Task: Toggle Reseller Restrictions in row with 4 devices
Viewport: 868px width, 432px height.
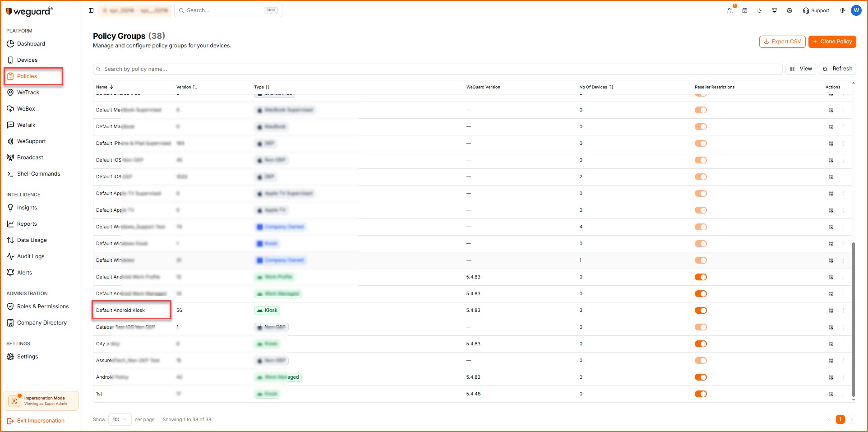Action: coord(701,227)
